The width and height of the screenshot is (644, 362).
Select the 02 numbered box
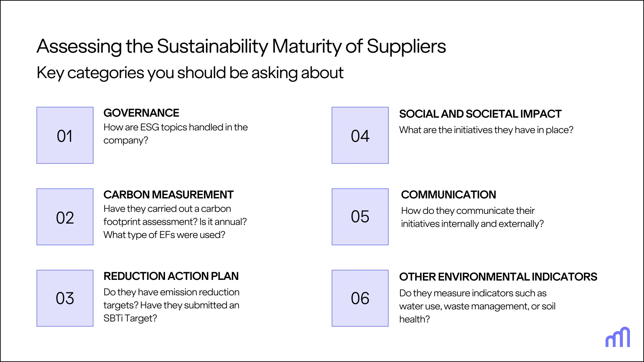point(65,217)
